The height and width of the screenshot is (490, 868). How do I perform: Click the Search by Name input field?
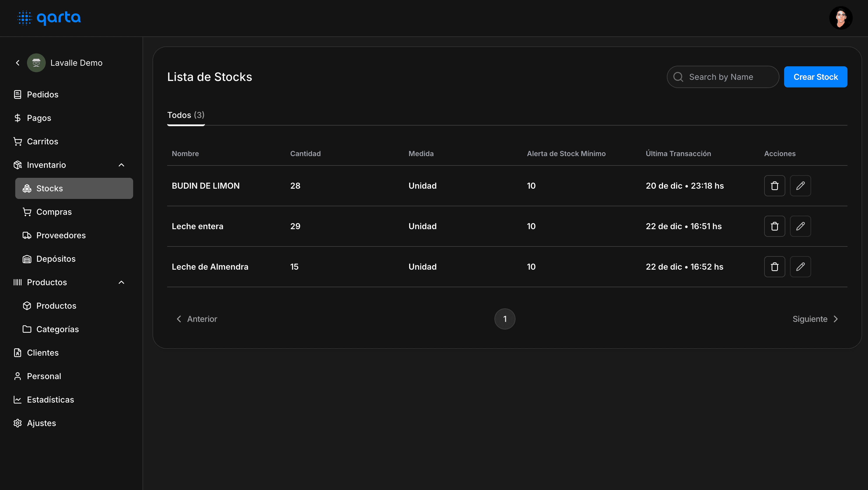(x=723, y=76)
